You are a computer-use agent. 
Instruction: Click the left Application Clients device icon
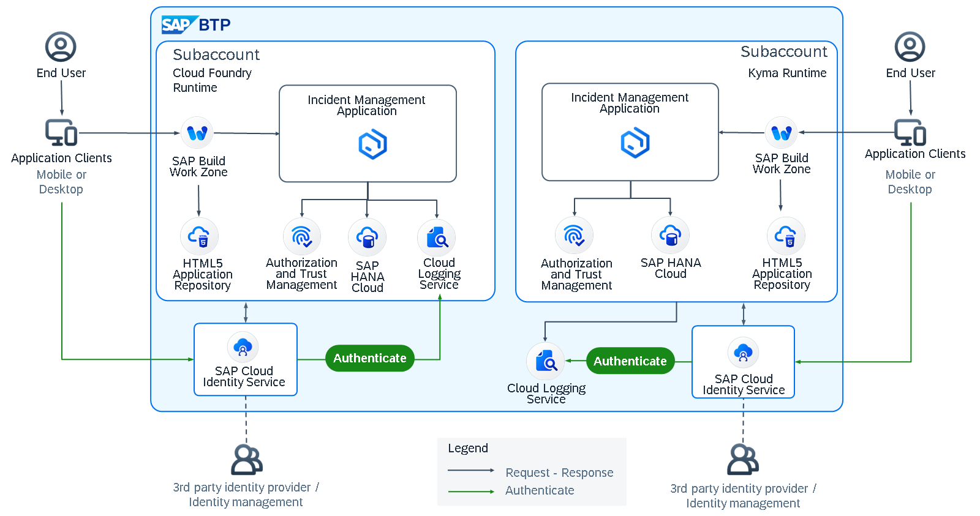(x=61, y=132)
